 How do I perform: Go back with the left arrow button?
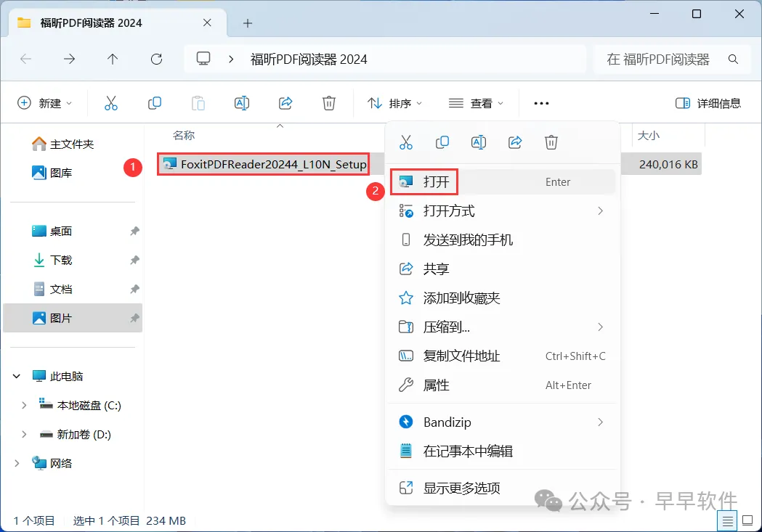click(25, 60)
